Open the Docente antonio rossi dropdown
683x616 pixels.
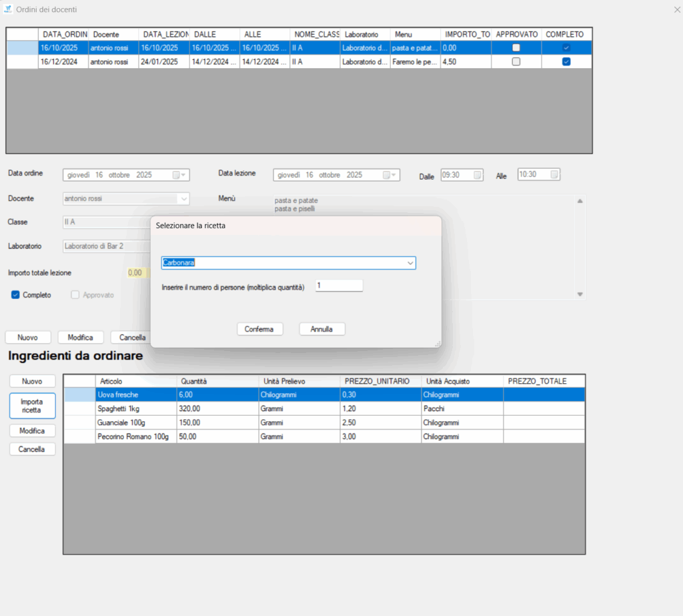(183, 199)
